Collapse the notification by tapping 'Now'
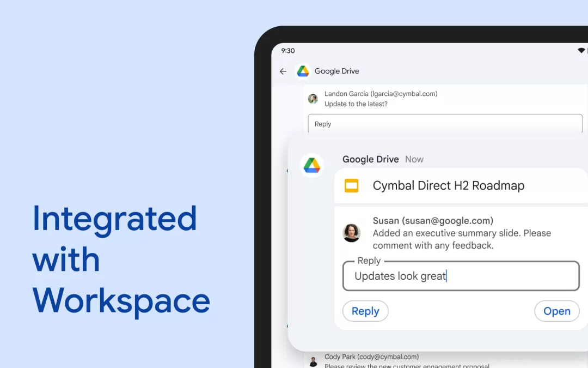588x368 pixels. 414,159
